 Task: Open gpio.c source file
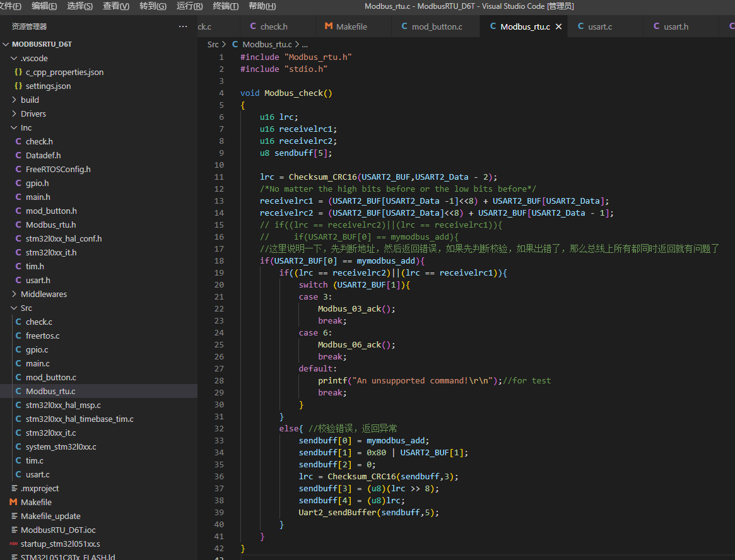[x=98, y=349]
